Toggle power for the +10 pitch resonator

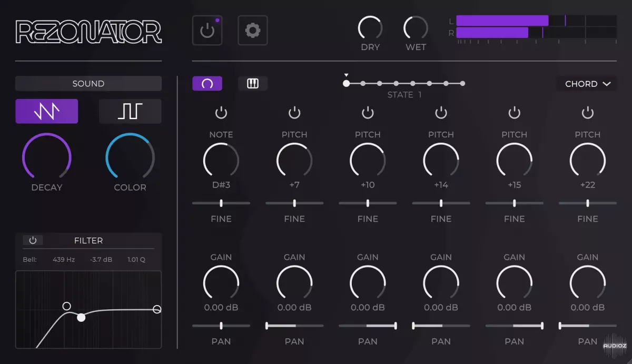click(x=368, y=112)
